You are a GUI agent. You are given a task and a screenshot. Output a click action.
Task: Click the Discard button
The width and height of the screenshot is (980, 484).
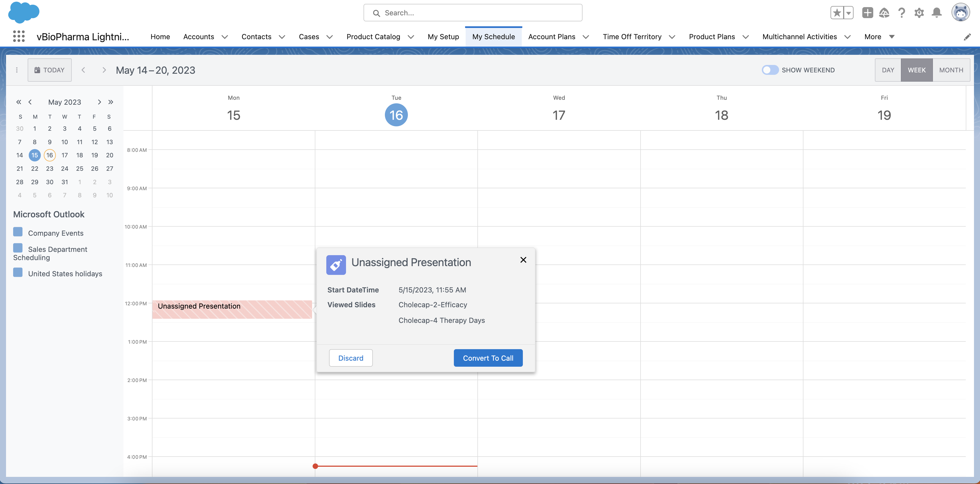[x=350, y=358]
